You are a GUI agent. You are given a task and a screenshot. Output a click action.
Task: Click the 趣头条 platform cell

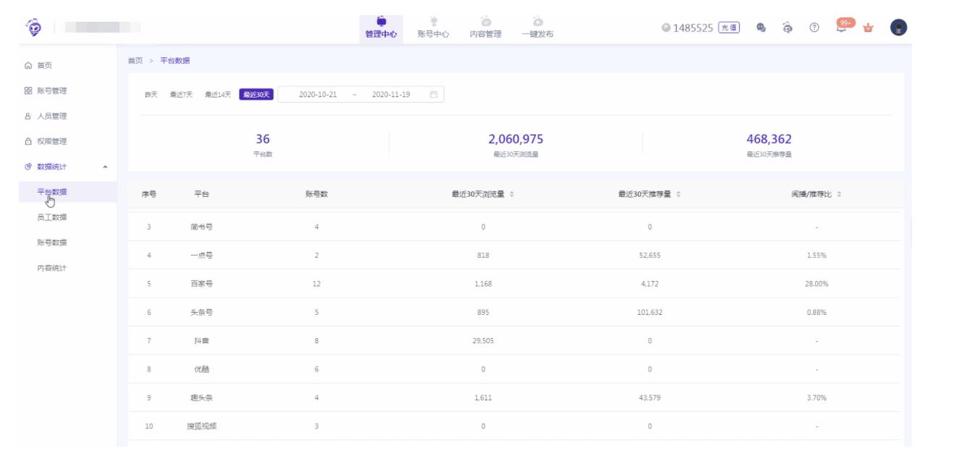(201, 398)
